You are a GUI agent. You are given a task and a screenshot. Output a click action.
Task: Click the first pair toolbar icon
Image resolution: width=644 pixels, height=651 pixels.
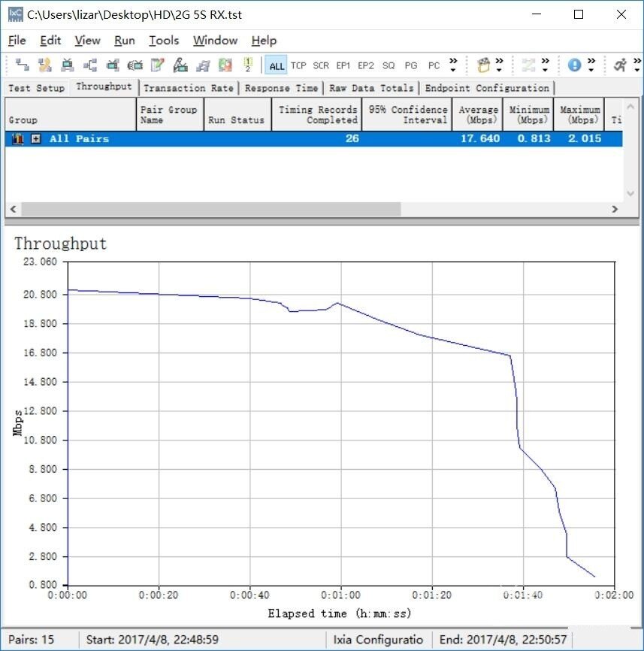[x=23, y=65]
